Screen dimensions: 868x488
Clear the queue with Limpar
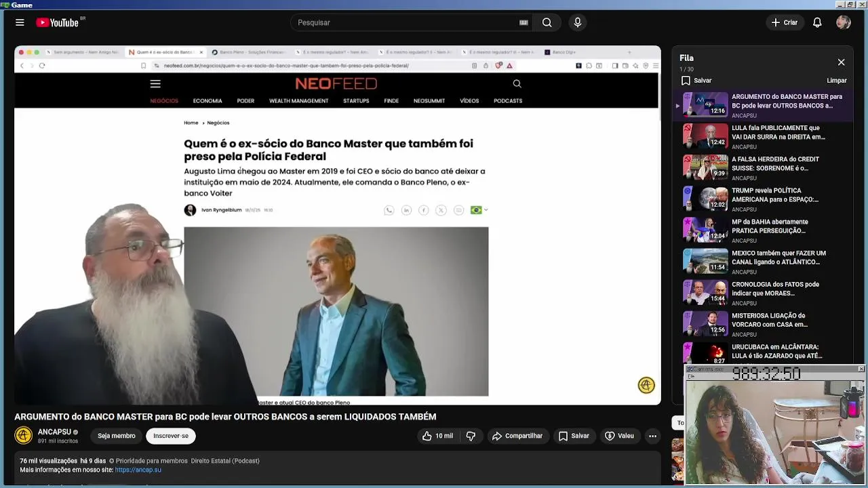coord(837,81)
